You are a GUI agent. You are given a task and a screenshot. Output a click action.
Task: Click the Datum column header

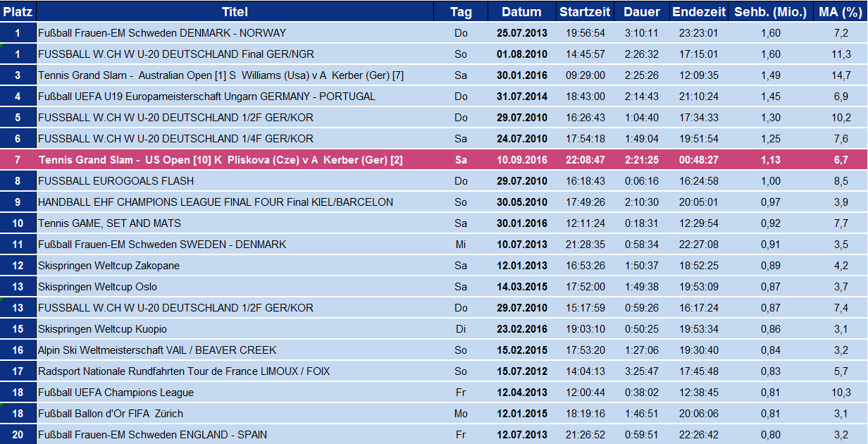pos(521,11)
